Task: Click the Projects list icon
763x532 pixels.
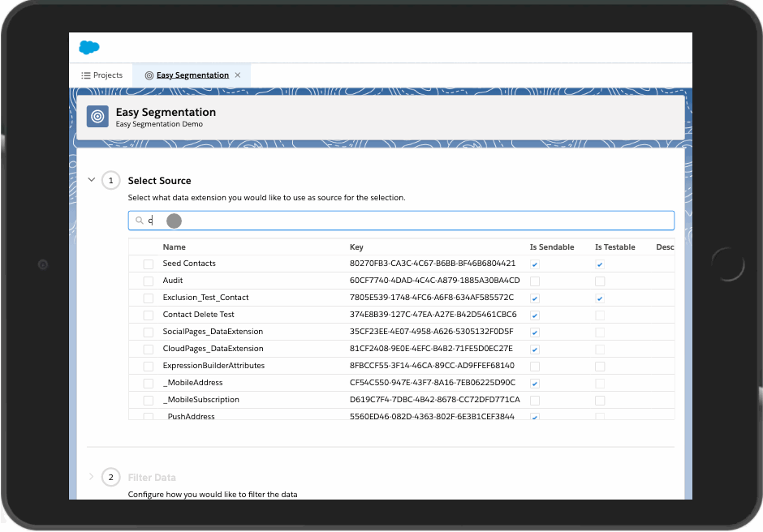Action: click(x=85, y=75)
